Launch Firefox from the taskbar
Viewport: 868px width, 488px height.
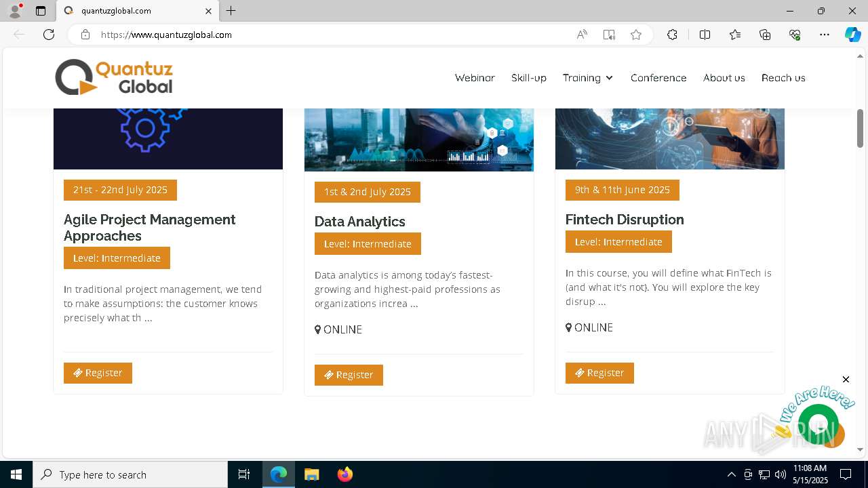coord(344,474)
